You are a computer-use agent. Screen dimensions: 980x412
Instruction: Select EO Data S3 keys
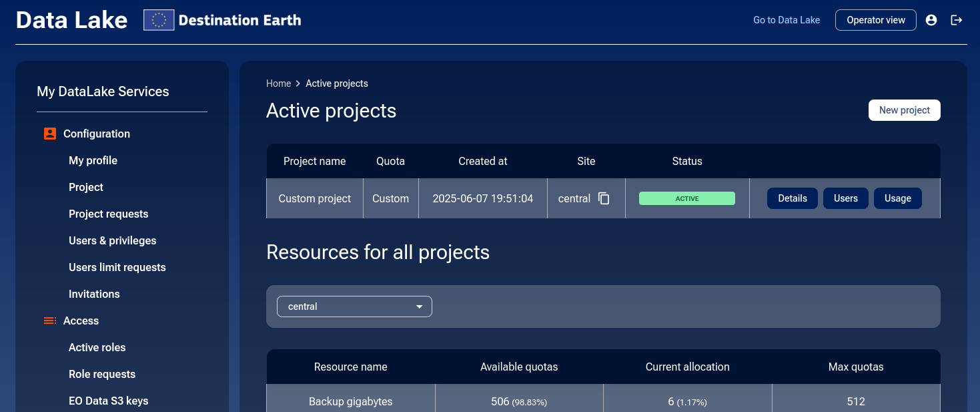[109, 401]
